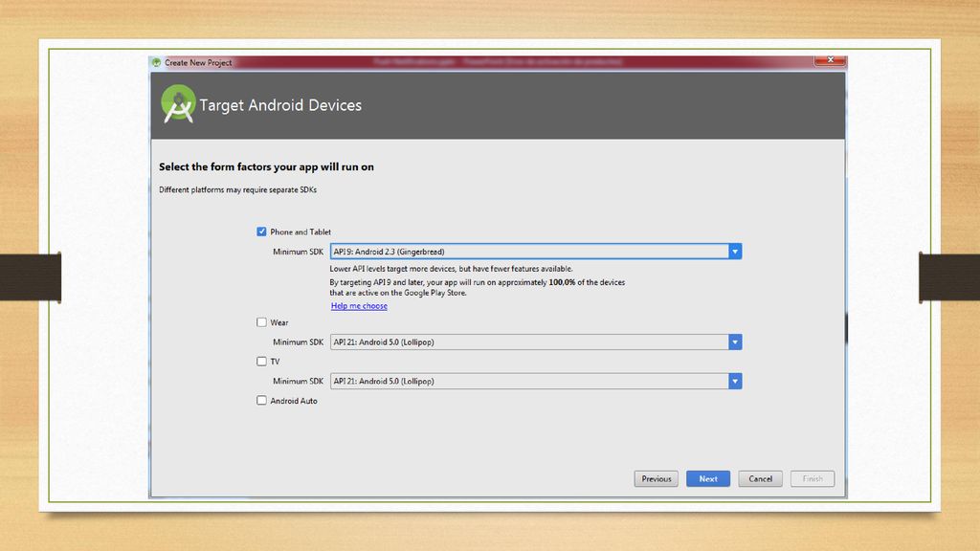Viewport: 980px width, 551px height.
Task: Click 'Different platforms may require separate SDKs' text
Action: (237, 189)
